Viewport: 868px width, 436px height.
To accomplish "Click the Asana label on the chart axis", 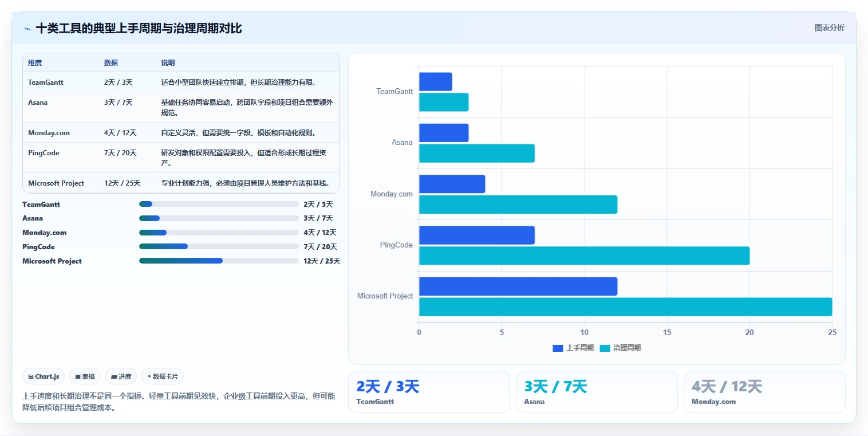I will [x=402, y=143].
